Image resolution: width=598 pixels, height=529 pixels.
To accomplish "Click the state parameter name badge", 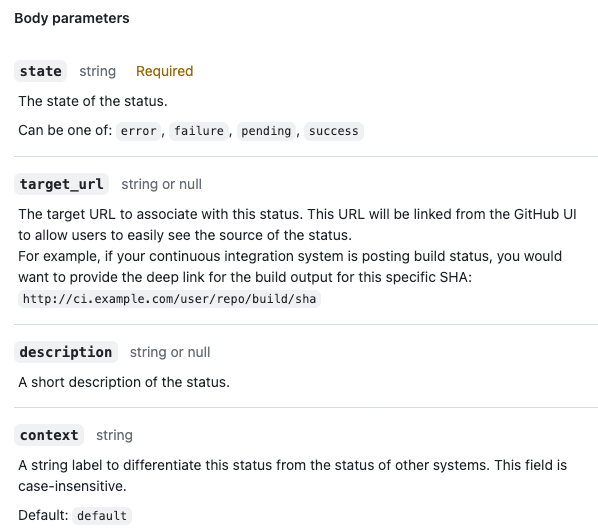I will 40,71.
